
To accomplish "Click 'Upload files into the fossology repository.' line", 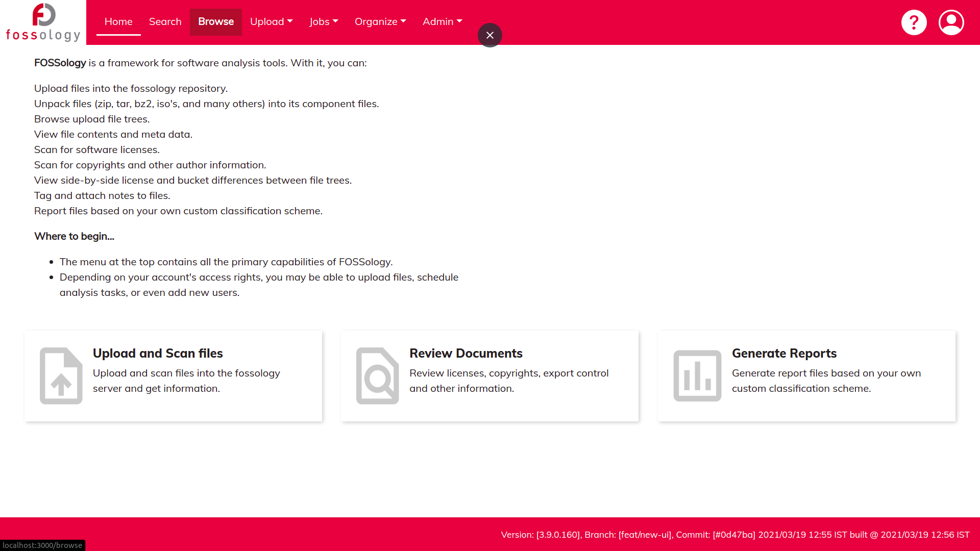I will (x=131, y=88).
